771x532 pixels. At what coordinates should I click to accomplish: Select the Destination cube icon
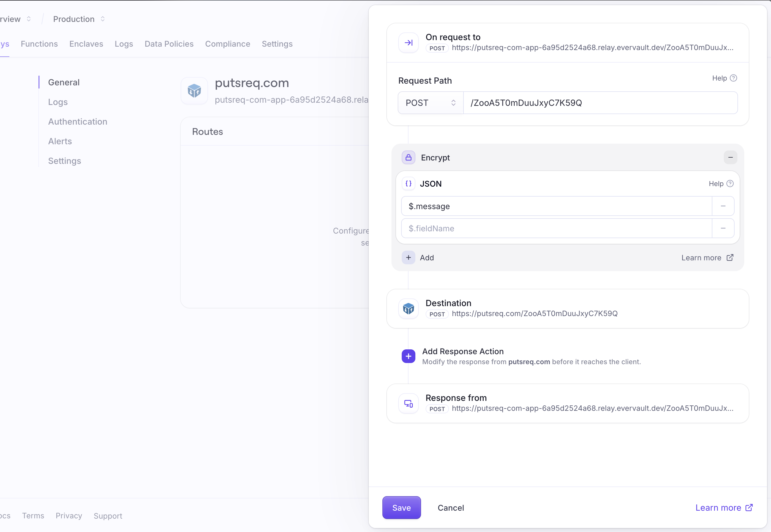(408, 308)
